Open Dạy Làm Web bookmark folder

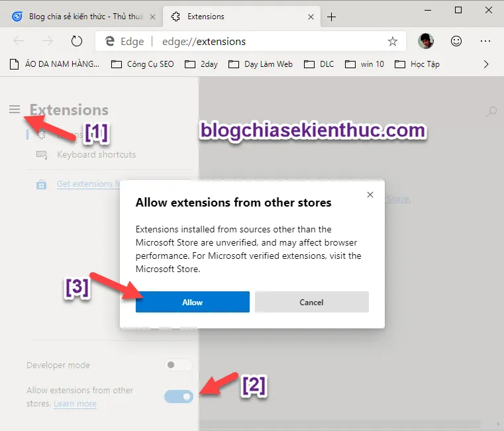click(x=260, y=64)
